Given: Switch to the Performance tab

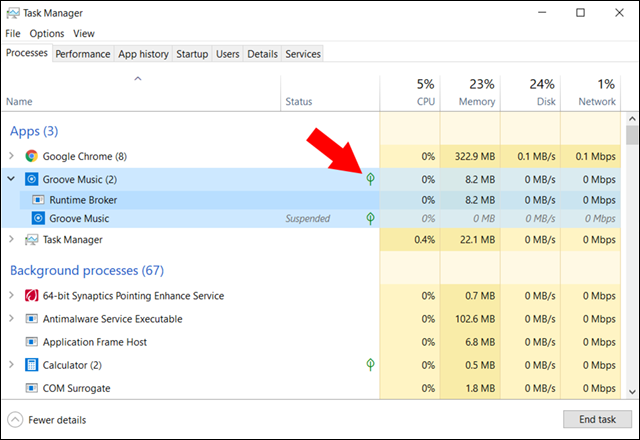Looking at the screenshot, I should pos(82,54).
